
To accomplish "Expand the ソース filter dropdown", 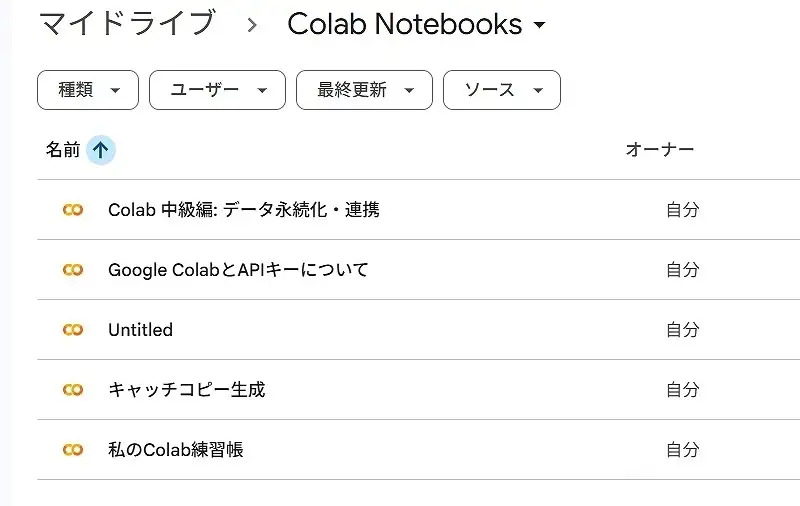I will point(501,90).
